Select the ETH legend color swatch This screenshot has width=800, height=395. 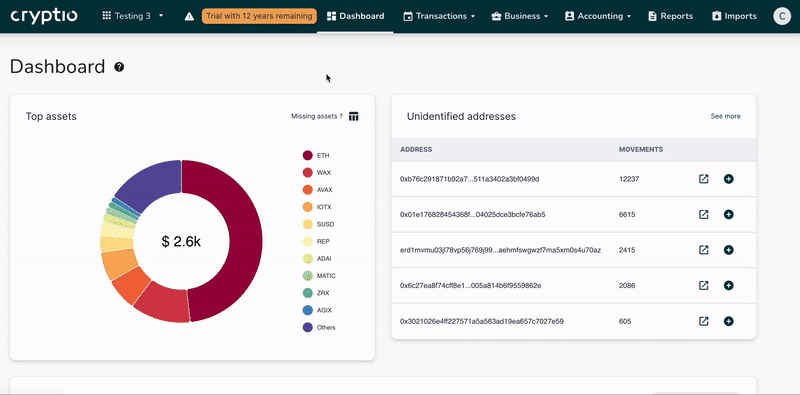pyautogui.click(x=308, y=155)
